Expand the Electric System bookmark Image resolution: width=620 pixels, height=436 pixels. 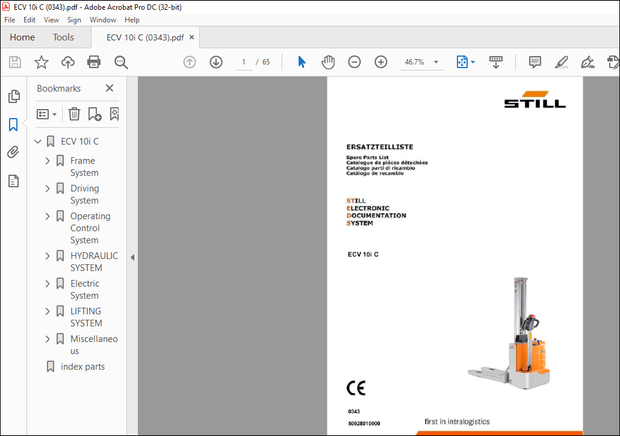[47, 284]
